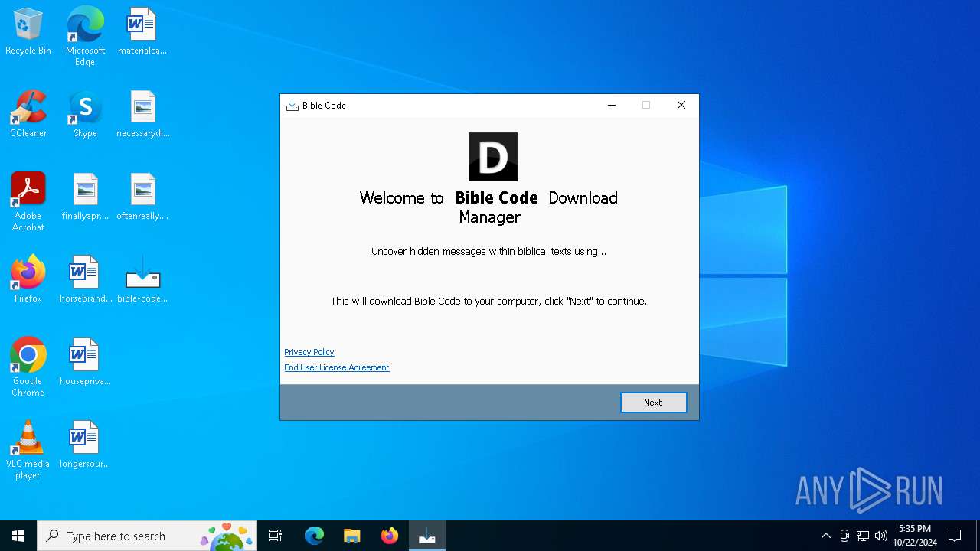Select the oftenreally... image file
Image resolution: width=980 pixels, height=551 pixels.
[142, 197]
